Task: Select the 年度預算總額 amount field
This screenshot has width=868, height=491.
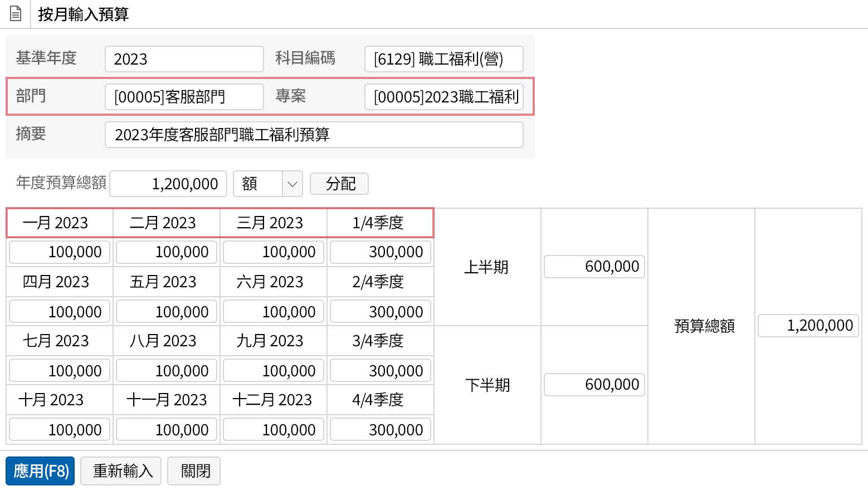Action: [168, 184]
